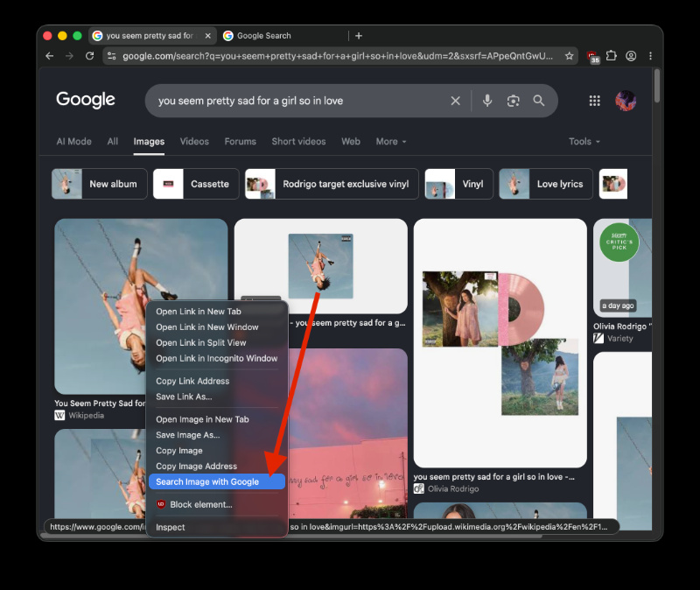This screenshot has height=590, width=700.
Task: Click the magnifying glass search button
Action: pyautogui.click(x=539, y=101)
